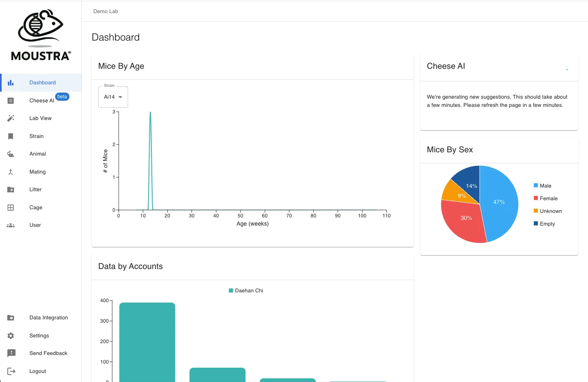Collapse the Strain filter chevron
The image size is (588, 382).
click(121, 97)
